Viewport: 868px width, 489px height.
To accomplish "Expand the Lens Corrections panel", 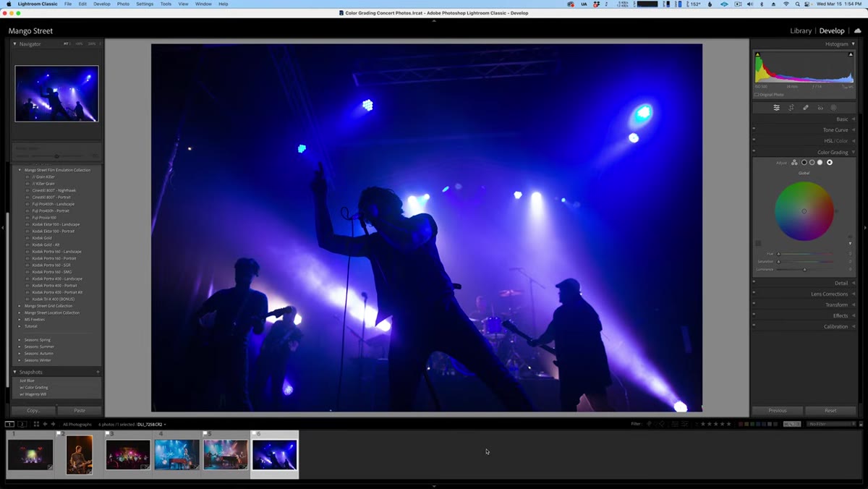I will point(854,294).
